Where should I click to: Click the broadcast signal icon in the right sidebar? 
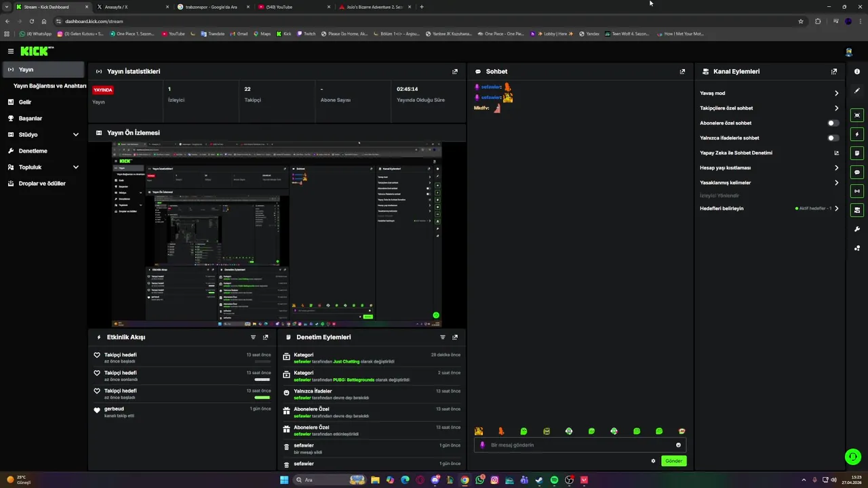pos(857,191)
